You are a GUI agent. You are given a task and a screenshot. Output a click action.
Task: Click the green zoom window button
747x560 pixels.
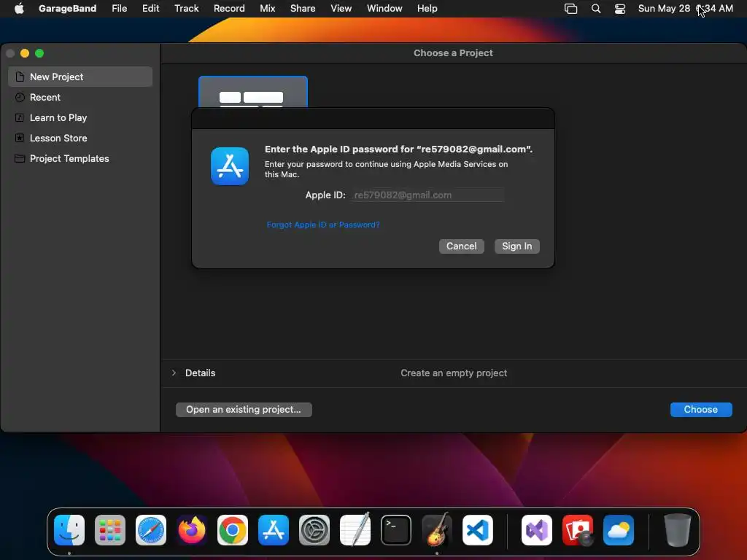[x=39, y=53]
